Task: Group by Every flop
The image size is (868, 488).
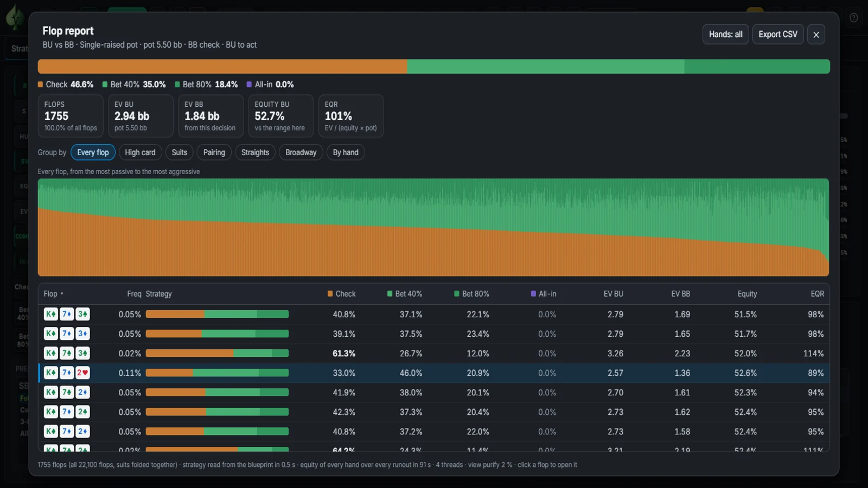Action: (x=93, y=152)
